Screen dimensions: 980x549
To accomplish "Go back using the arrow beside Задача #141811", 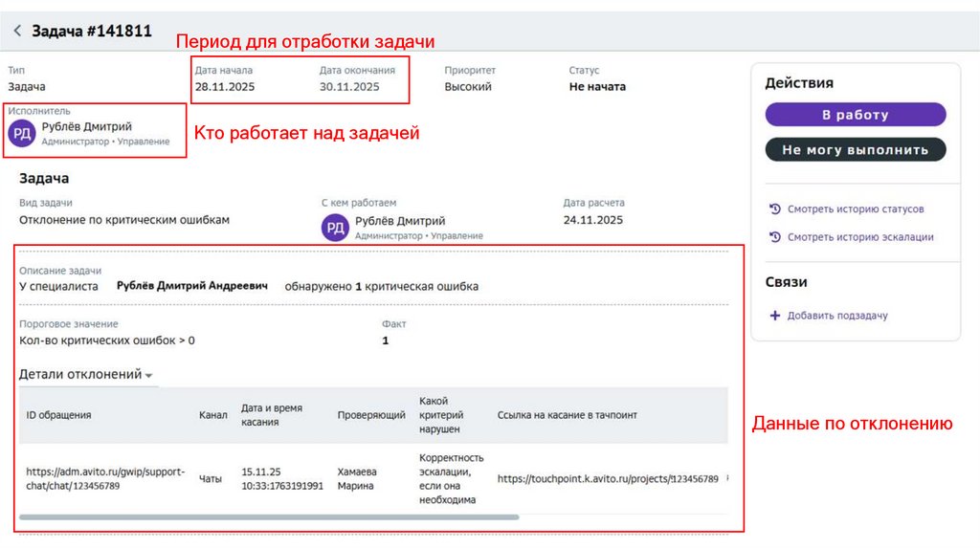I will click(x=17, y=31).
